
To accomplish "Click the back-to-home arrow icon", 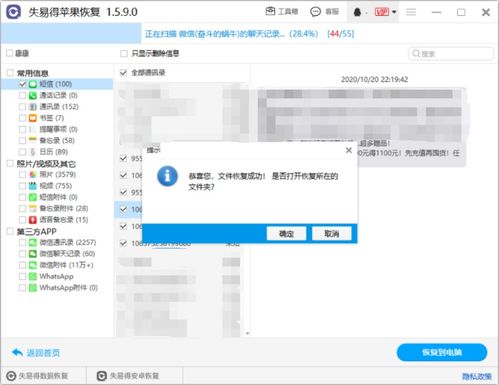I will pos(17,352).
